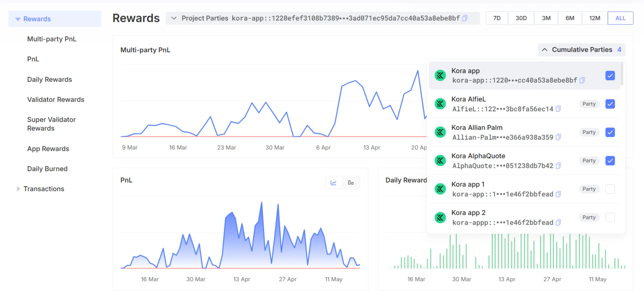Select the 30D time range

pyautogui.click(x=521, y=18)
